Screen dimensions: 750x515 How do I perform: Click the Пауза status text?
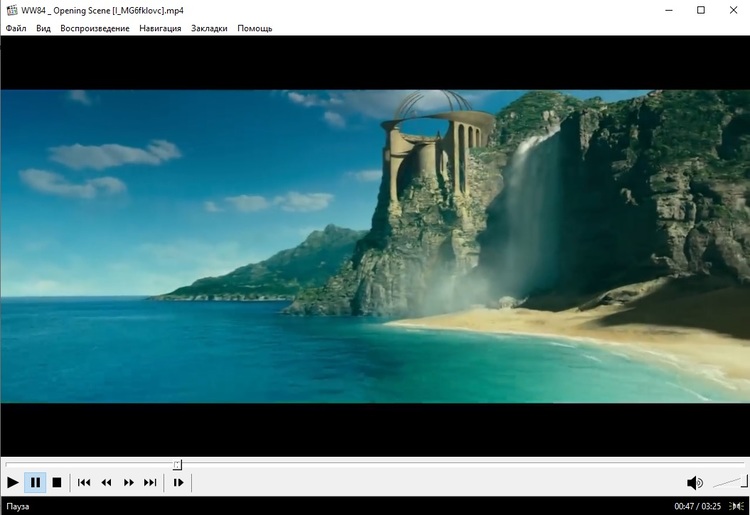pyautogui.click(x=18, y=506)
